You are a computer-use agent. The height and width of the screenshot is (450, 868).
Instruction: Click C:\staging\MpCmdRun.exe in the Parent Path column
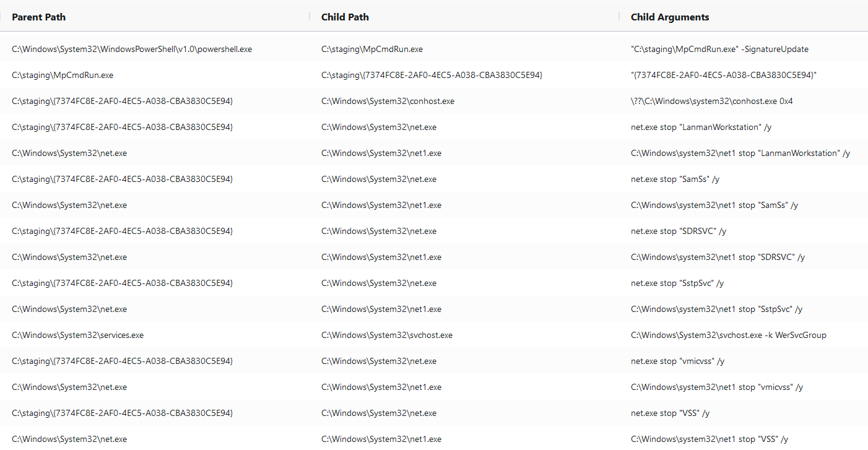point(63,75)
